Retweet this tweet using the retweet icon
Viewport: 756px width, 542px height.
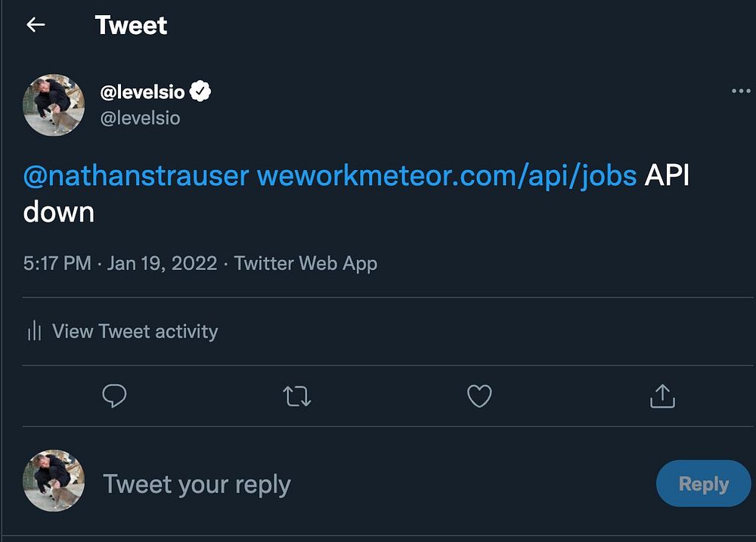(297, 396)
